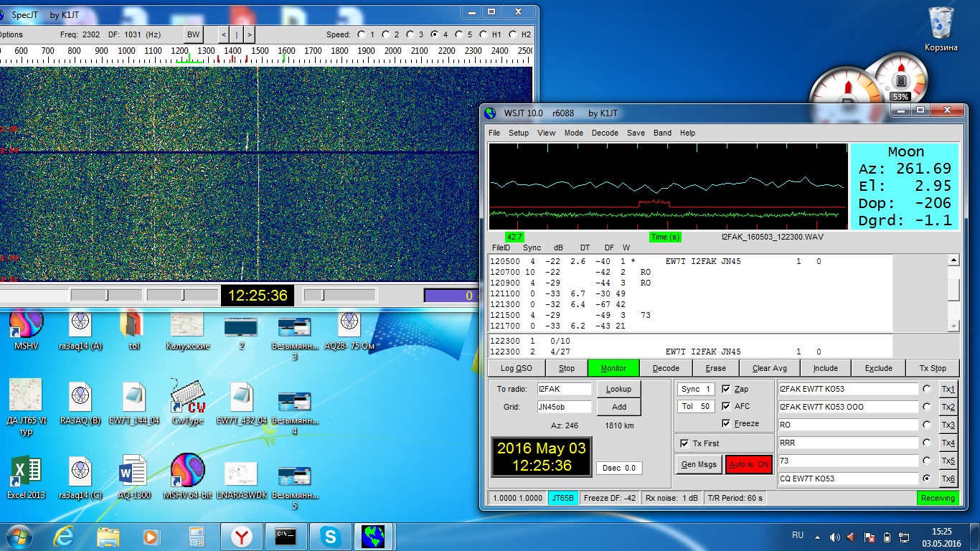Open the Decode menu
The image size is (980, 551).
pyautogui.click(x=604, y=133)
